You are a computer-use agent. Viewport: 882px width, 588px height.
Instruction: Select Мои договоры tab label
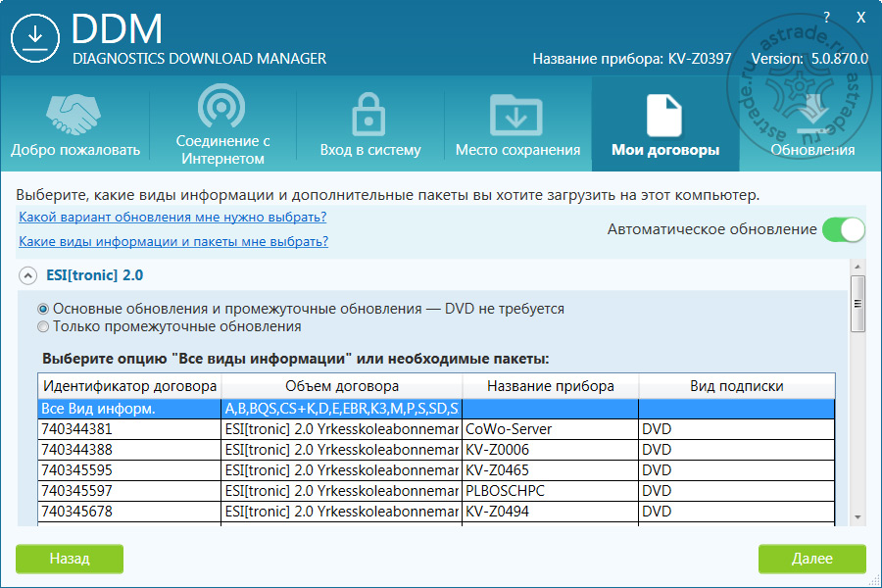(x=665, y=150)
